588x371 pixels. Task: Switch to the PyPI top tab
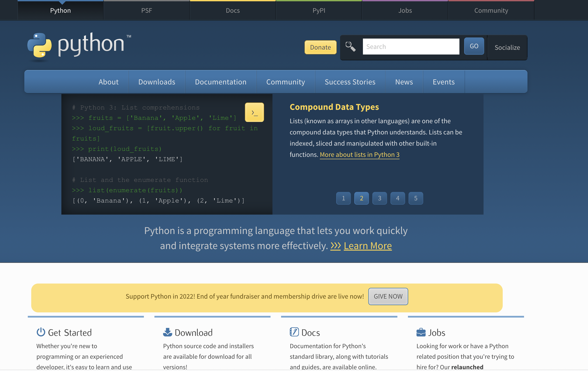(x=319, y=11)
